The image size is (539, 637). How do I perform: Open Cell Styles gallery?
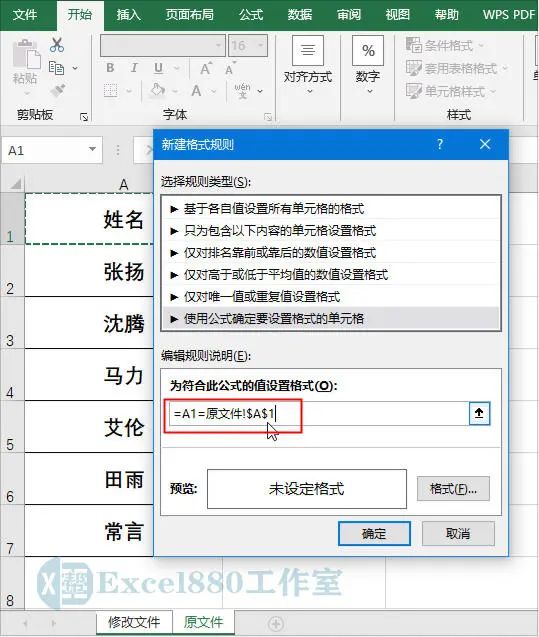(x=451, y=91)
